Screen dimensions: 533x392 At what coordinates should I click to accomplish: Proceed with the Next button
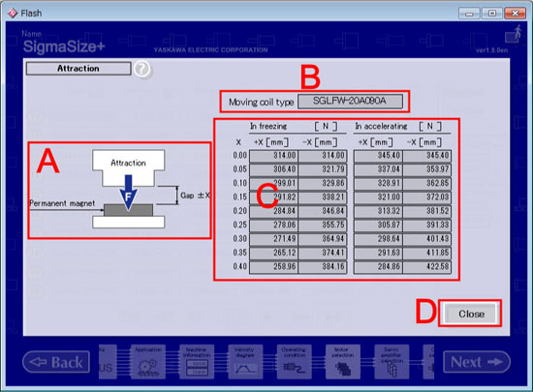pyautogui.click(x=477, y=362)
